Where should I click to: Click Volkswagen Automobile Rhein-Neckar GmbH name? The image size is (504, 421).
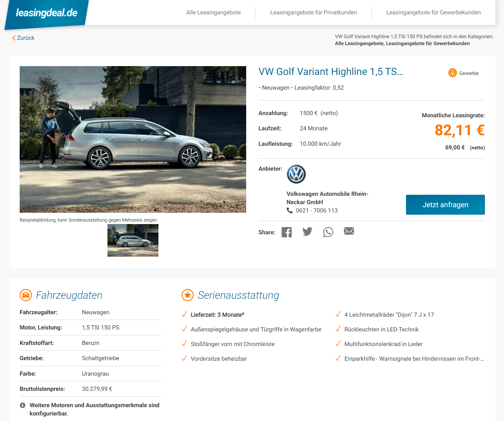click(x=327, y=198)
